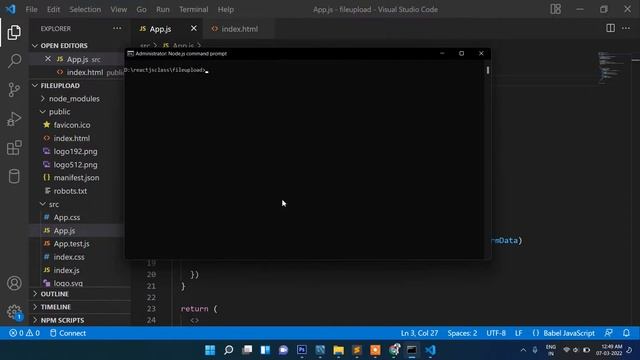Click the Connect status bar item

coord(68,333)
